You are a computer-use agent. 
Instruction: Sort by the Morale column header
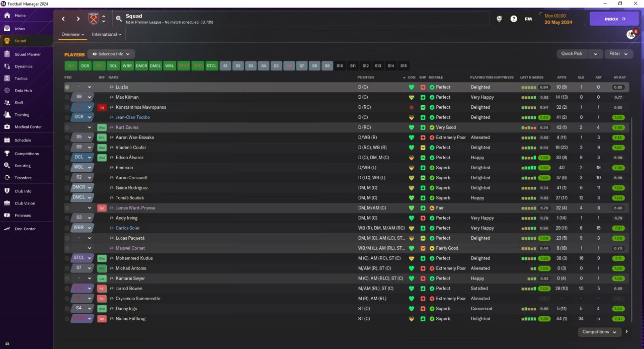pos(436,78)
